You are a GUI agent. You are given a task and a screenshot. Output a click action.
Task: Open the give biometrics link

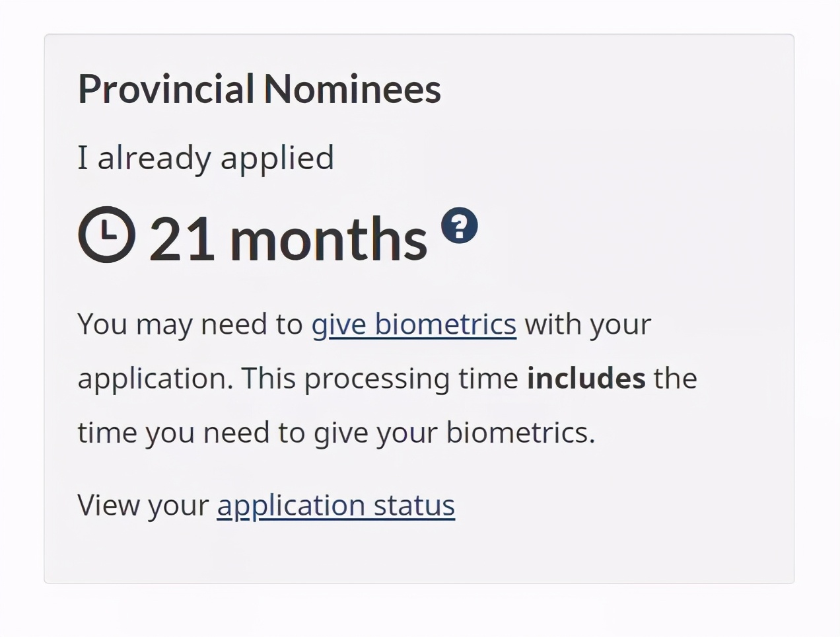pyautogui.click(x=414, y=324)
